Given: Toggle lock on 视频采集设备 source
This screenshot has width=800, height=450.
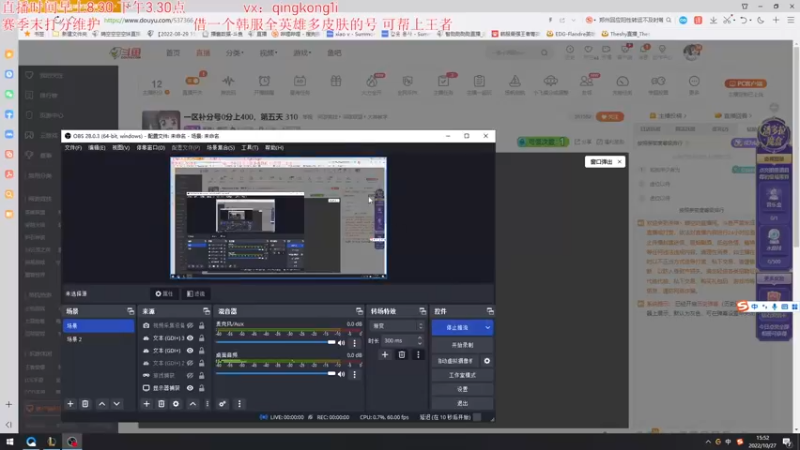Looking at the screenshot, I should (202, 326).
